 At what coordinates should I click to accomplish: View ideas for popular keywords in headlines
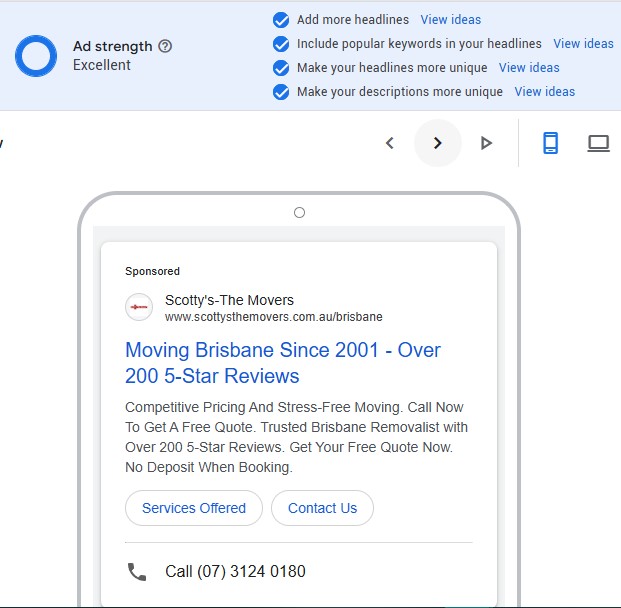(x=583, y=44)
